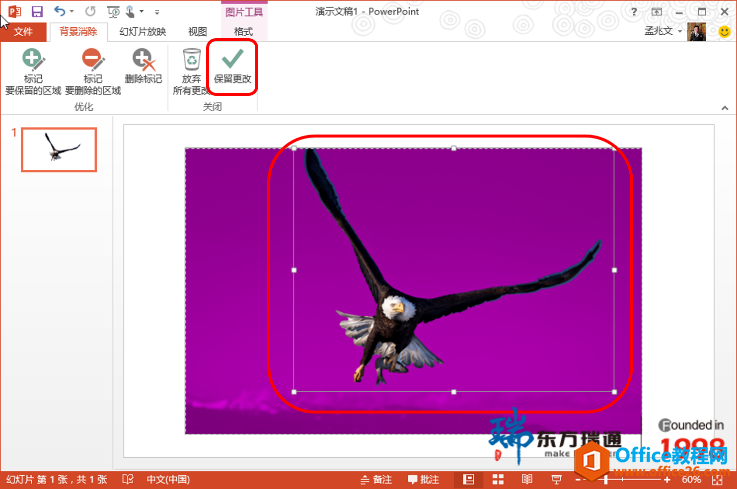Select slide 1 thumbnail in panel
The height and width of the screenshot is (489, 737).
click(59, 150)
